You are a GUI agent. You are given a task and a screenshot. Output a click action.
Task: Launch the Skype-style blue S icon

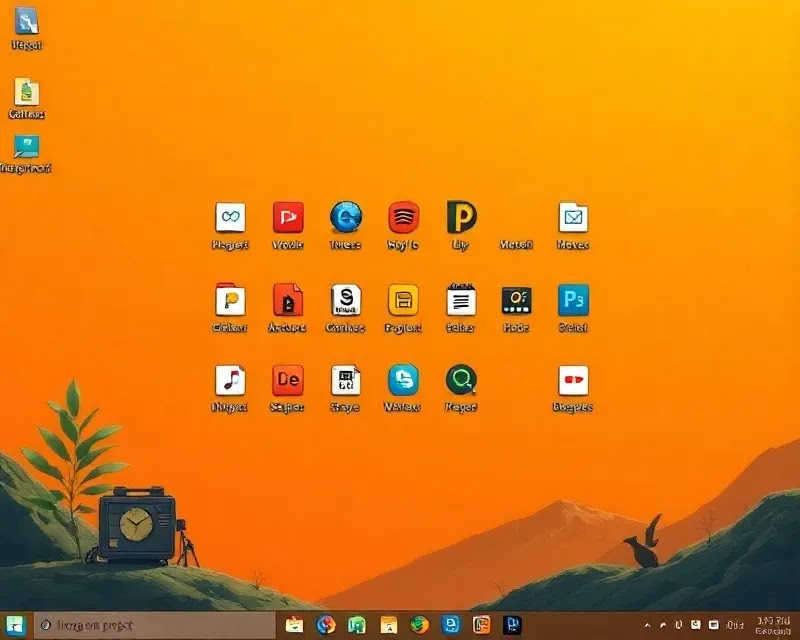[x=403, y=380]
